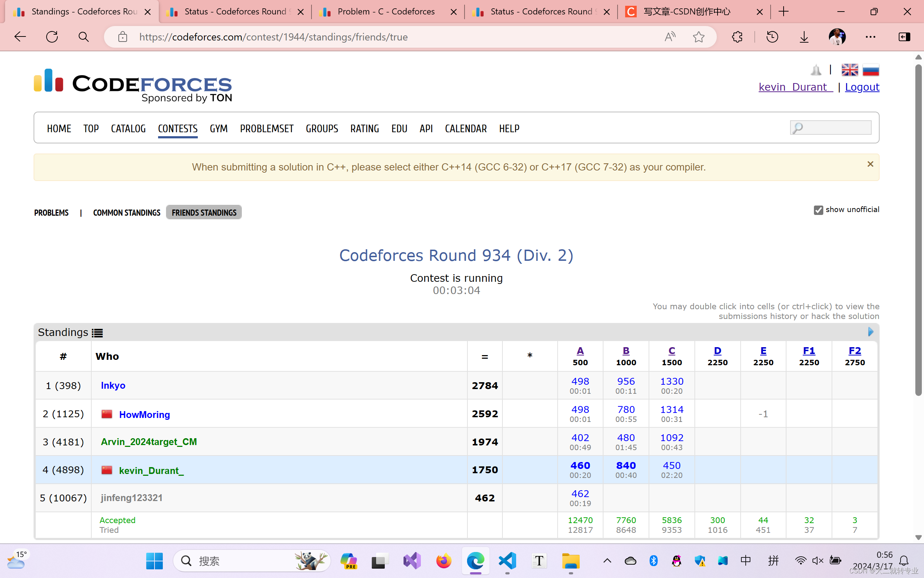The height and width of the screenshot is (578, 924).
Task: Open the RATING menu item
Action: click(x=365, y=129)
